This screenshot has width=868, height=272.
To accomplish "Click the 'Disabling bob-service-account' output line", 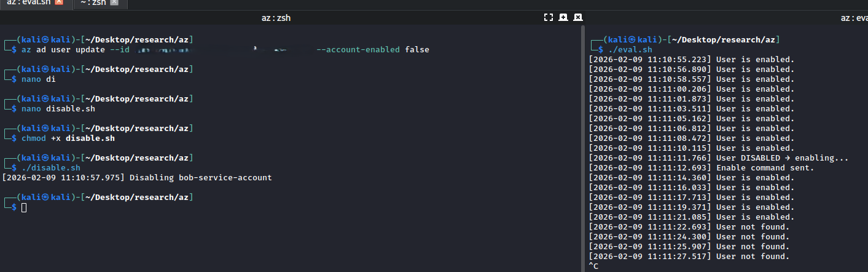I will (x=225, y=177).
